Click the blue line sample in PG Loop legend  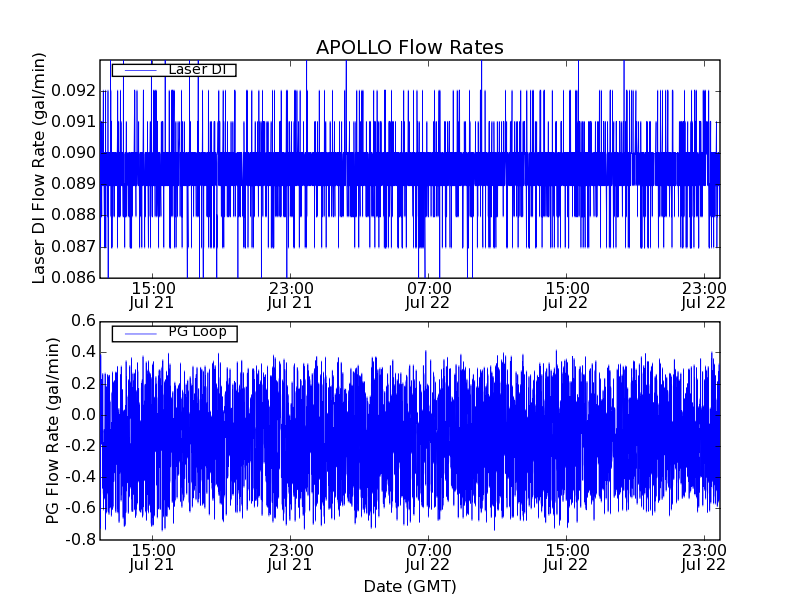point(140,334)
